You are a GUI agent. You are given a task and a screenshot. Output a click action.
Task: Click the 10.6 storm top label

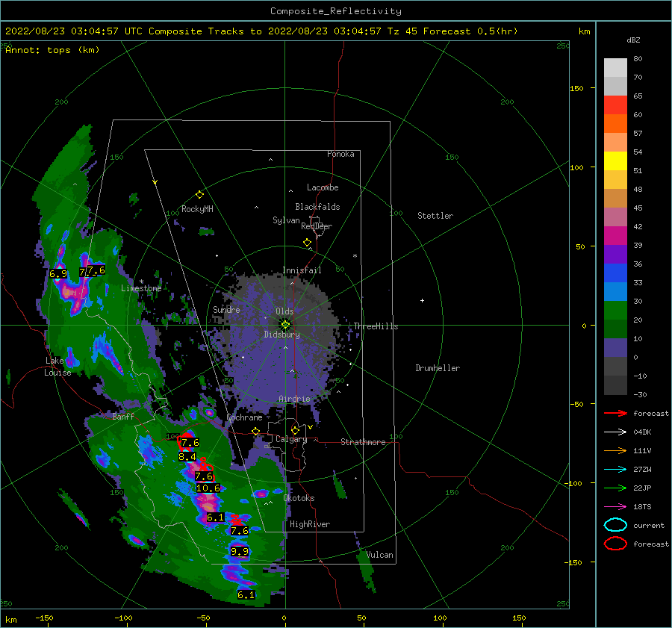(208, 488)
